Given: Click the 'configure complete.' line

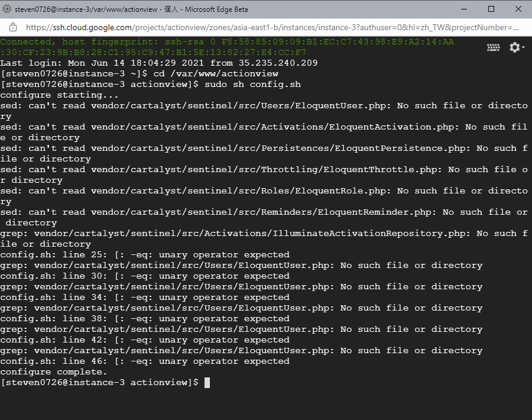Looking at the screenshot, I should coord(54,371).
